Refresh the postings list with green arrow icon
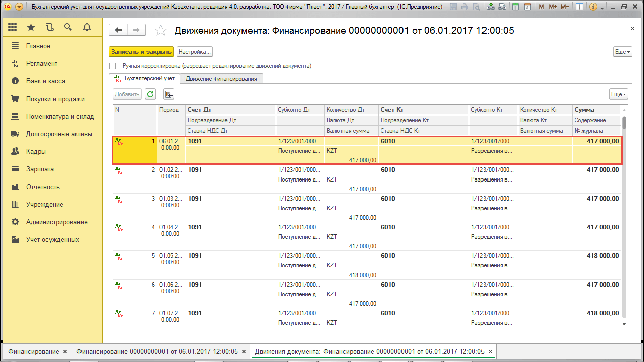 click(x=150, y=94)
